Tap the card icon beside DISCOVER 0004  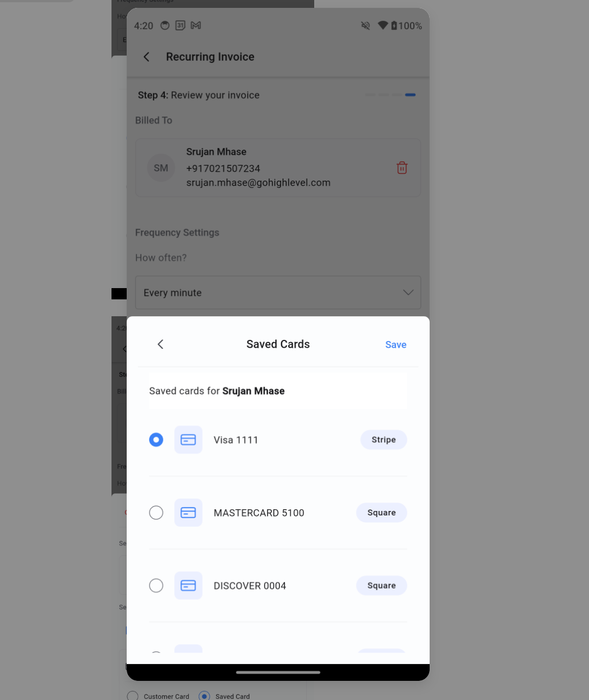pyautogui.click(x=188, y=586)
